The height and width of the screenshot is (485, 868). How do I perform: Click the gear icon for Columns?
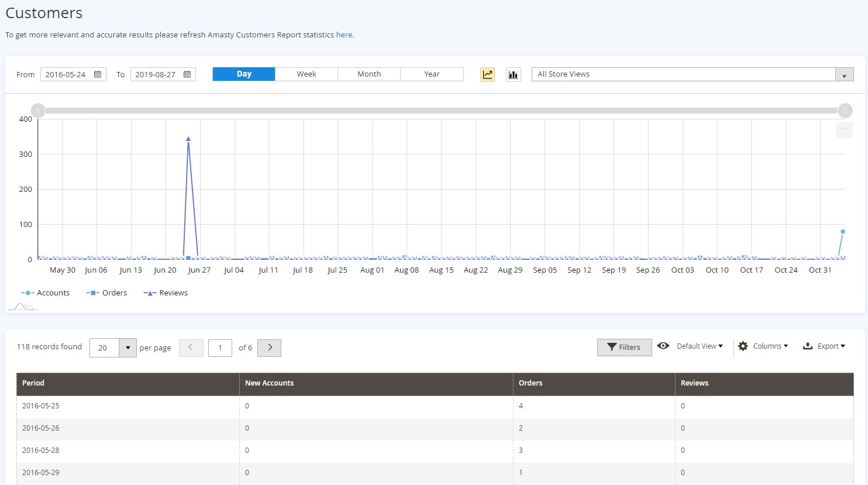743,346
